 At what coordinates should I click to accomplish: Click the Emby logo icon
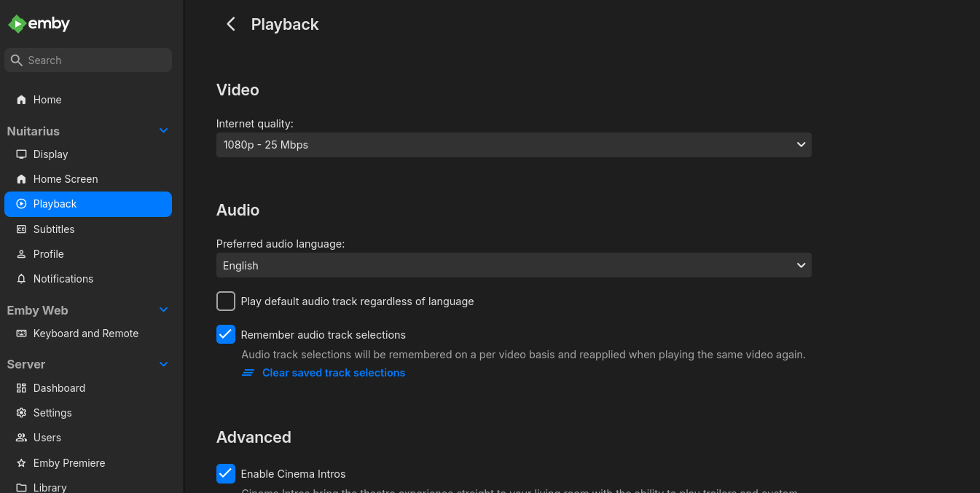pos(17,24)
